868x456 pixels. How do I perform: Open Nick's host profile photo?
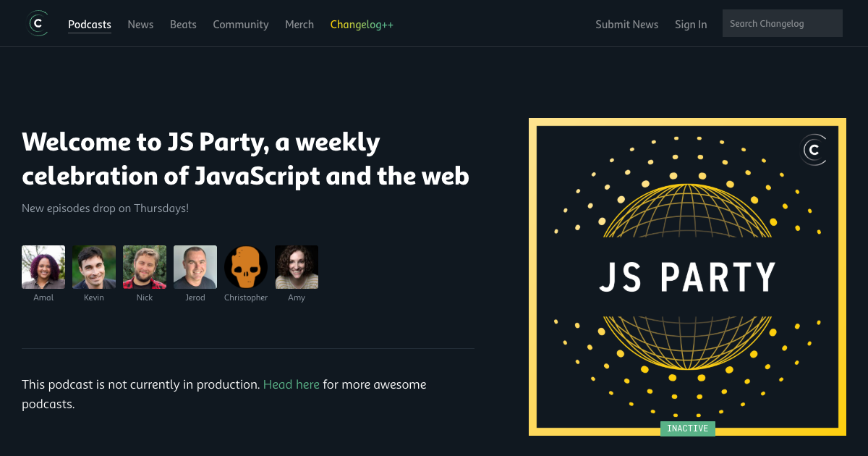coord(144,266)
